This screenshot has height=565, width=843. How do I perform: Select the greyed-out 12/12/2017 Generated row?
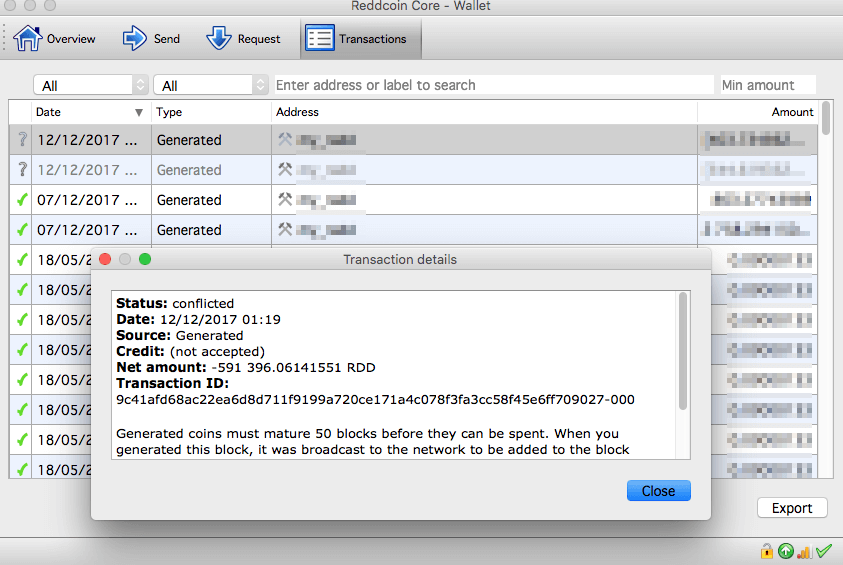tap(413, 170)
